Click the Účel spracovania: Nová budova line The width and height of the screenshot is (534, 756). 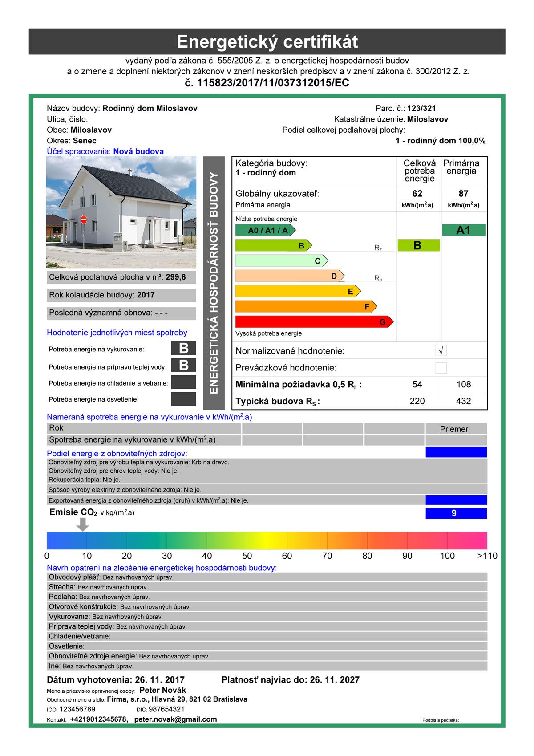[105, 151]
